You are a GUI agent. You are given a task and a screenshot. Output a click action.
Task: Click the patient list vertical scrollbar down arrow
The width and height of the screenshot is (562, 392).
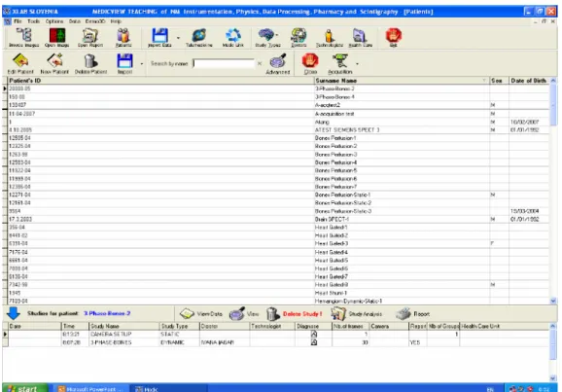(x=553, y=301)
